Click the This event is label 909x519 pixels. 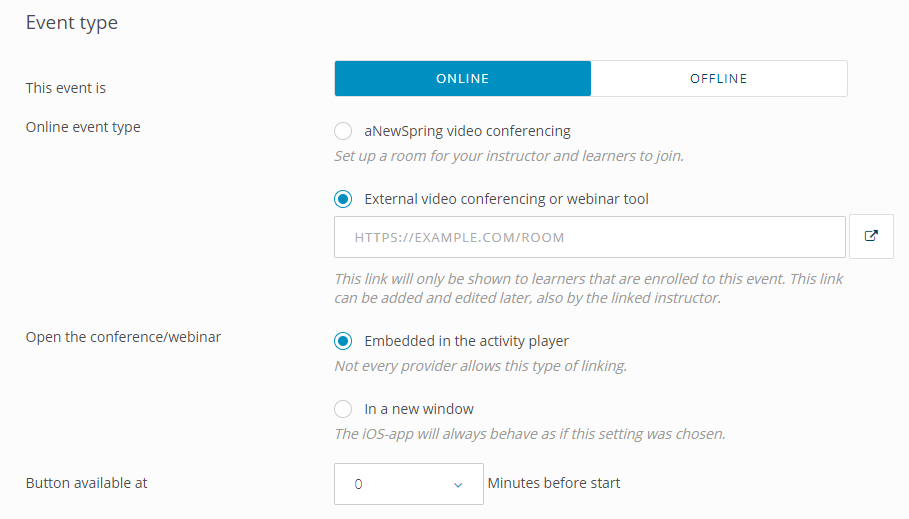pos(66,88)
